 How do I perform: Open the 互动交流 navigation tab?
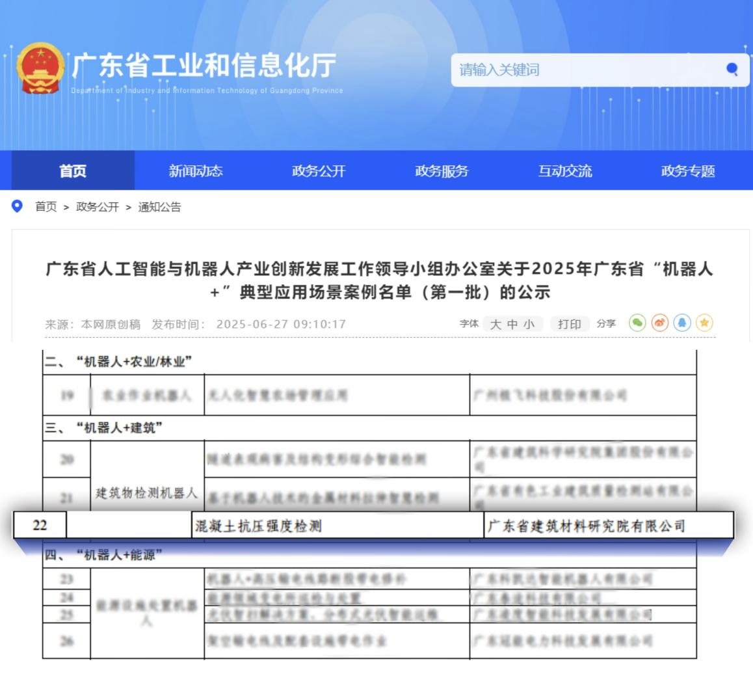(565, 170)
